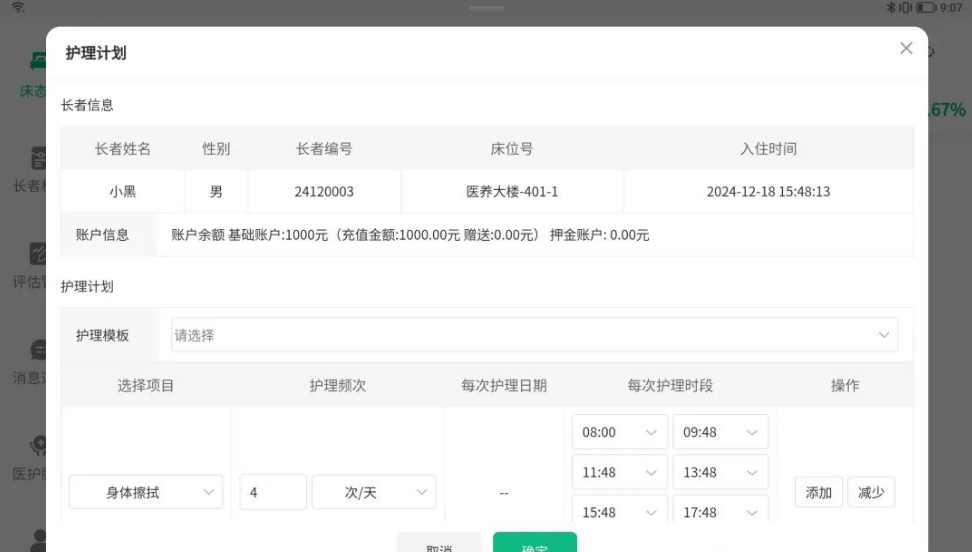
Task: Tap the Bluetooth status icon
Action: [x=891, y=8]
